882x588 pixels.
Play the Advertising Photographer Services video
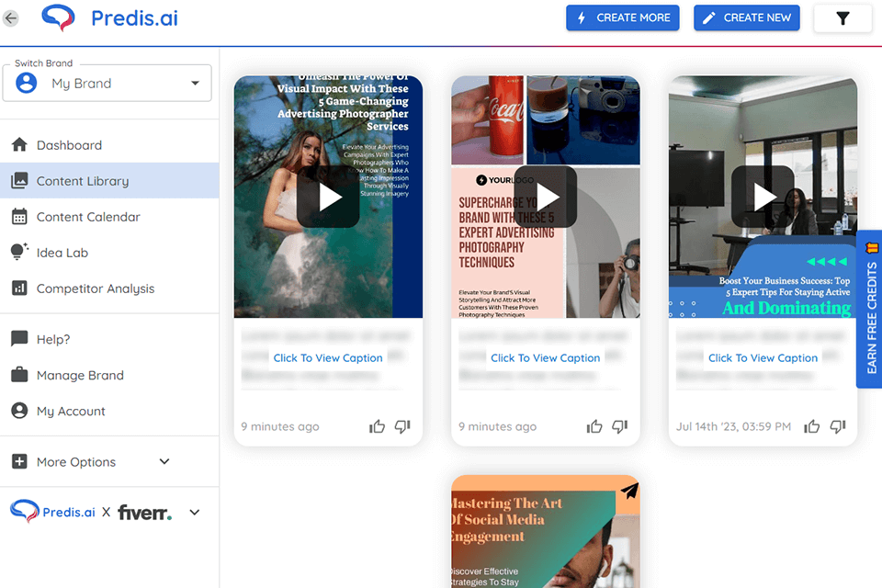tap(328, 197)
